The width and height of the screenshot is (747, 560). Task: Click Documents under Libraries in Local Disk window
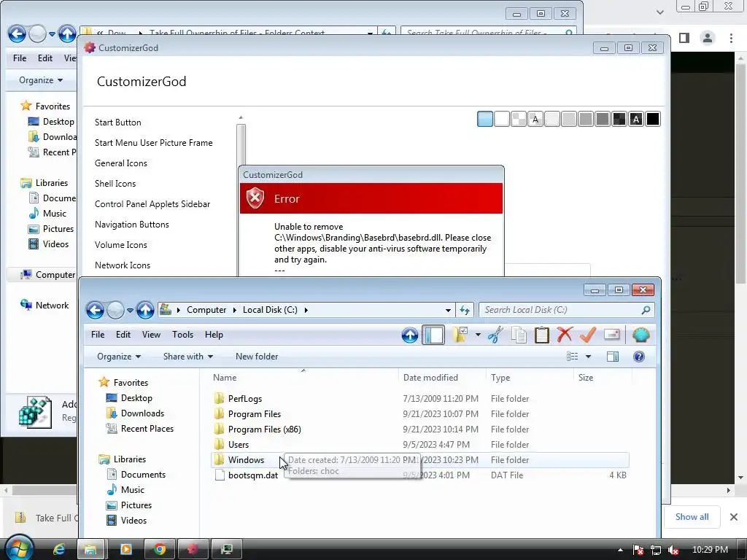pos(144,474)
